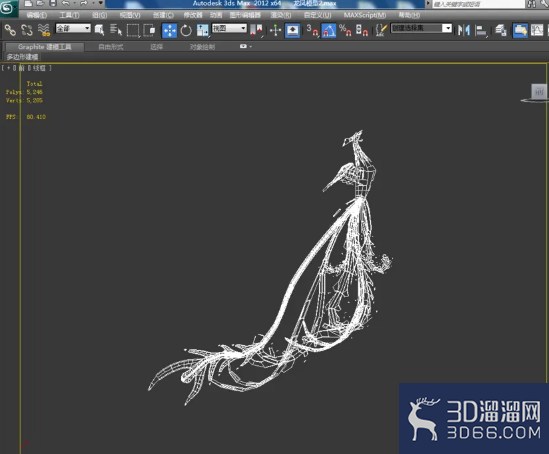
Task: Switch to the 选择 ribbon tab
Action: point(157,47)
